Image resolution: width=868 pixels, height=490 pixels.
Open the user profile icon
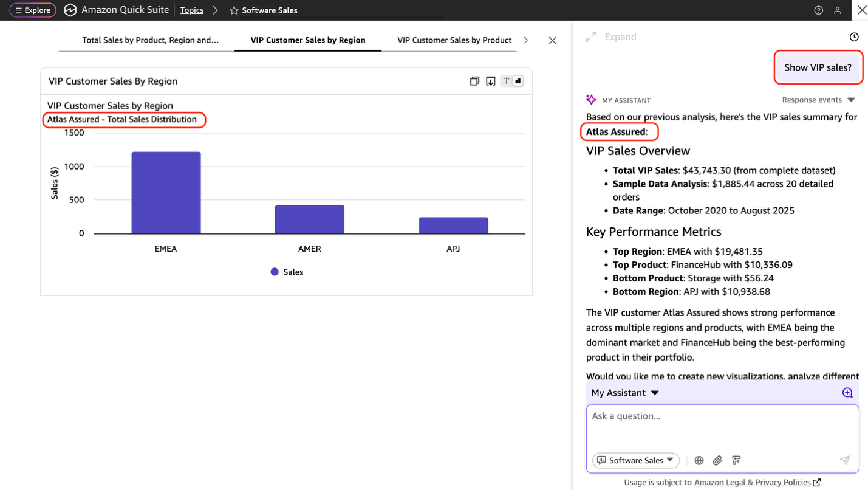838,10
